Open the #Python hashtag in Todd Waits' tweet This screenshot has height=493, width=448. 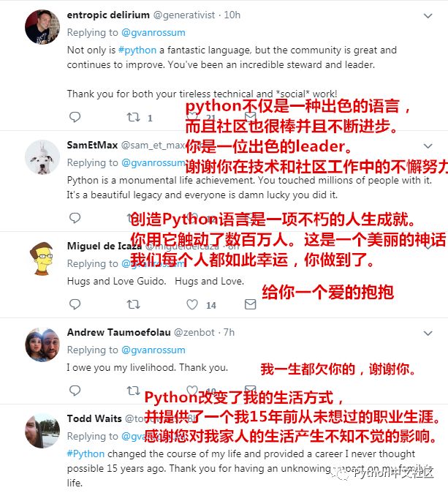pos(86,454)
